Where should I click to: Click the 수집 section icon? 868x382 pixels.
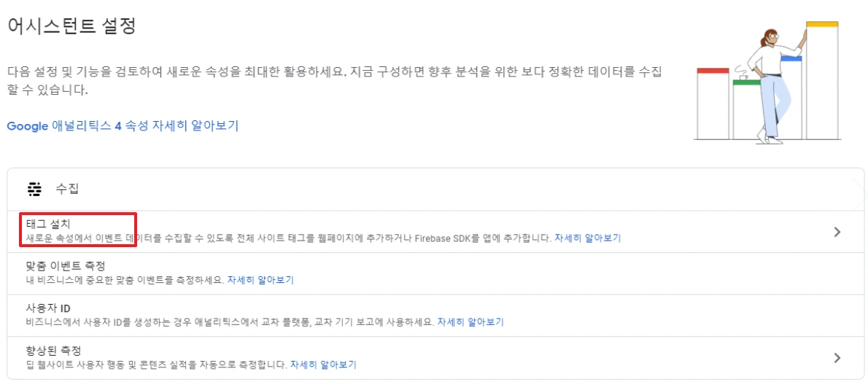pyautogui.click(x=34, y=190)
